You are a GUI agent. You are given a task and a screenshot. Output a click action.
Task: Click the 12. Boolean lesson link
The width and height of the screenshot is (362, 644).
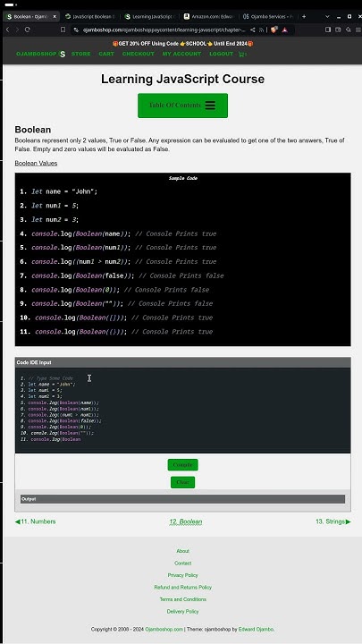click(186, 522)
